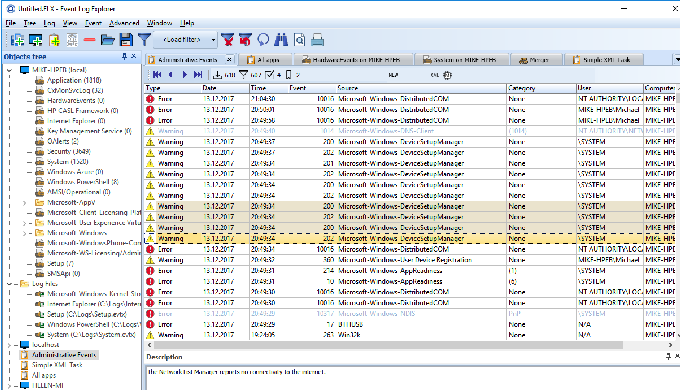
Task: Select the BTHUSB error event row
Action: (410, 324)
